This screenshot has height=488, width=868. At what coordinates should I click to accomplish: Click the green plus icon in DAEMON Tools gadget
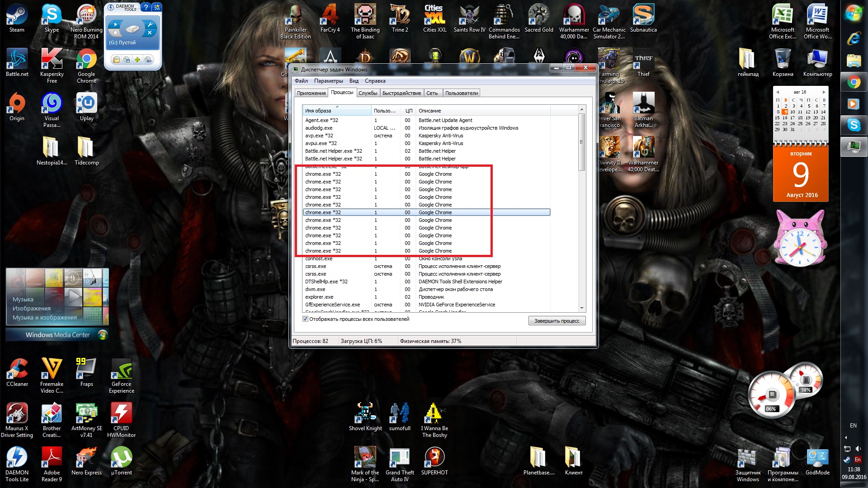click(137, 60)
